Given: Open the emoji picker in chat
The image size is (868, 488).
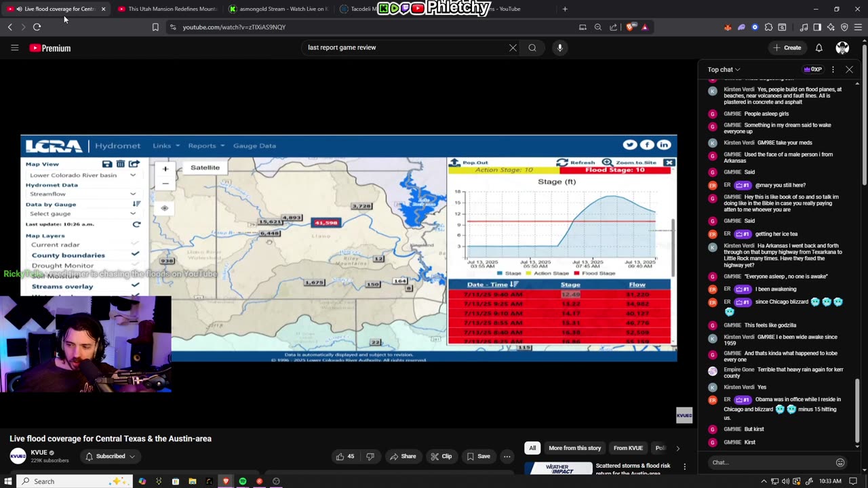Looking at the screenshot, I should coord(840,462).
